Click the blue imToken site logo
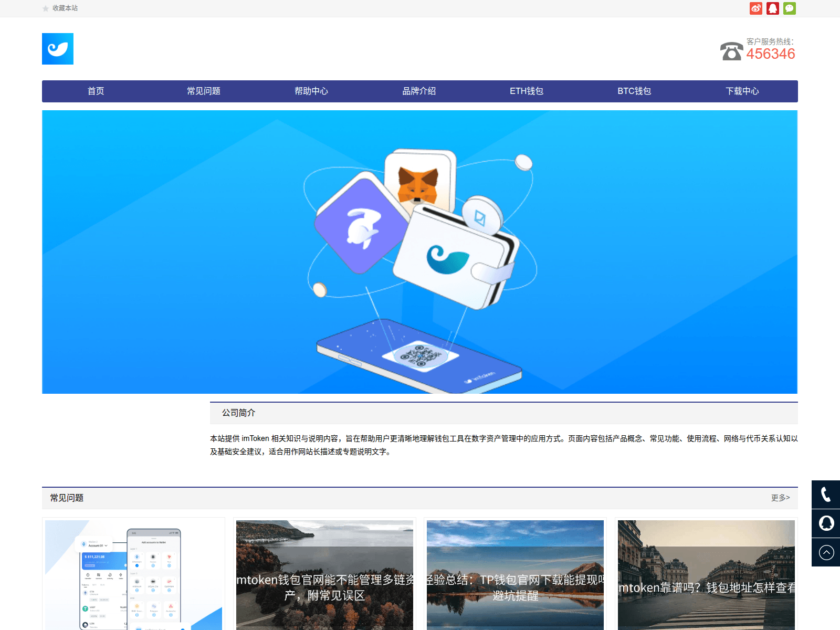The image size is (840, 630). (x=58, y=49)
